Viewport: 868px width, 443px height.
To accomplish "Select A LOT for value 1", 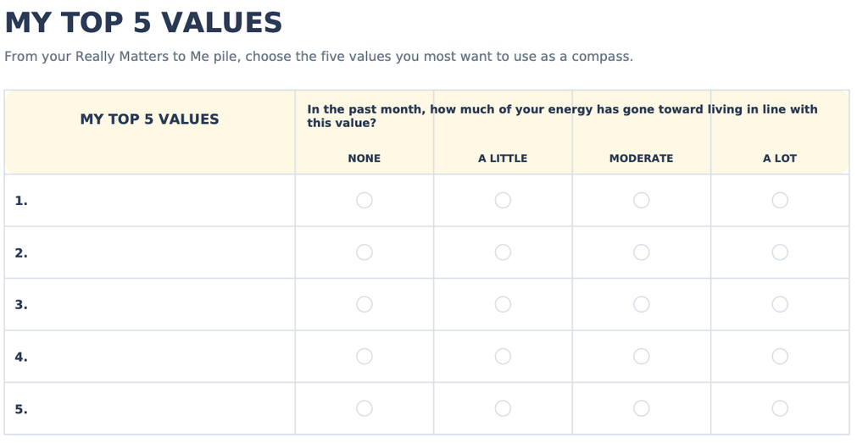I will tap(780, 200).
